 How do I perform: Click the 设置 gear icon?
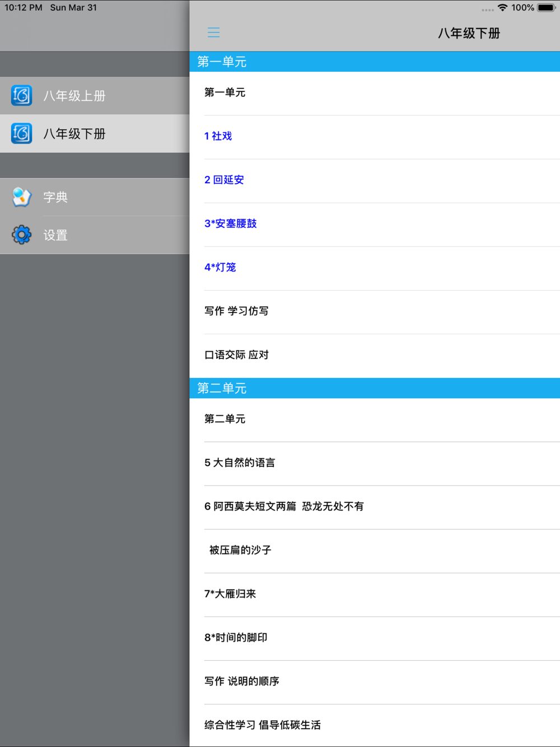(21, 235)
